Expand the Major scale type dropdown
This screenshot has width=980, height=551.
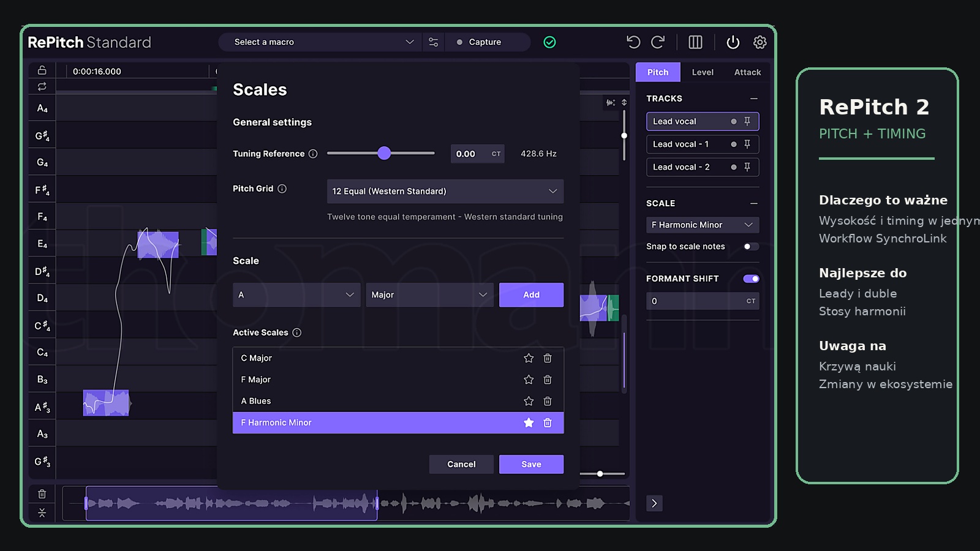point(429,295)
